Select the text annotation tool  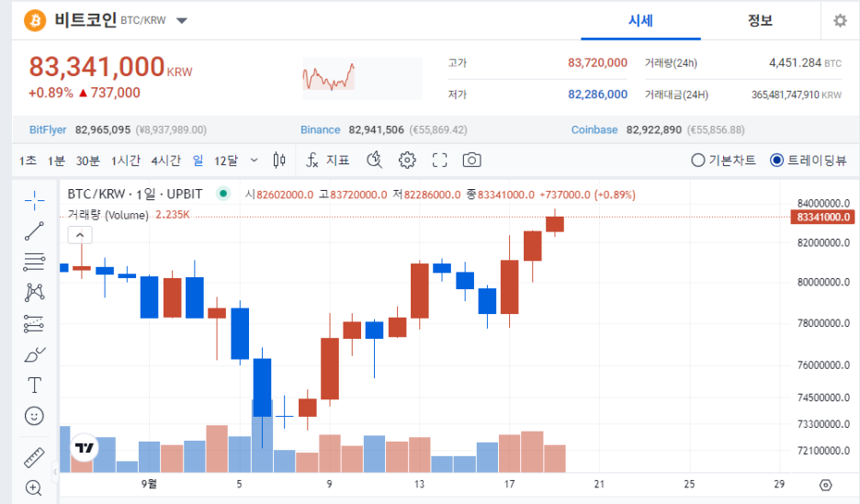[x=34, y=386]
